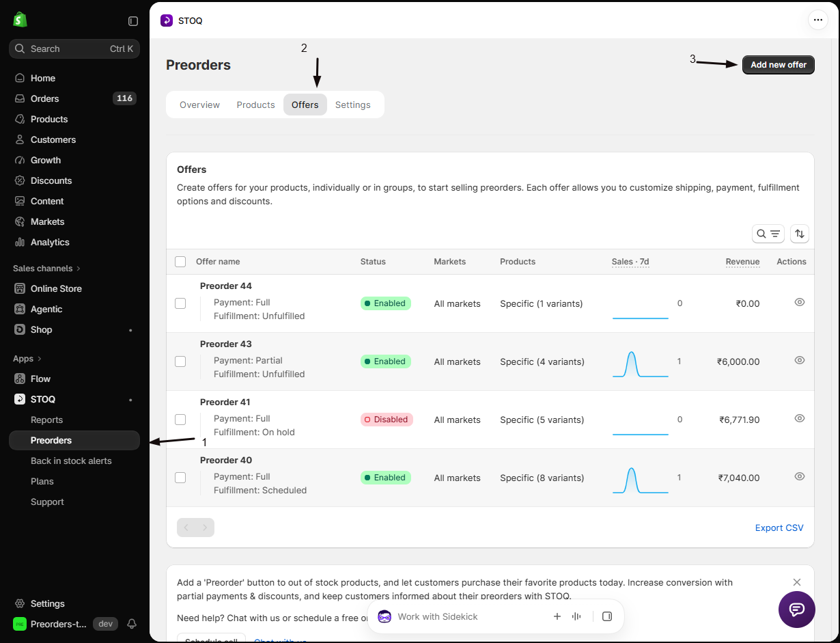Click the sort offers icon button
This screenshot has width=840, height=643.
[800, 234]
